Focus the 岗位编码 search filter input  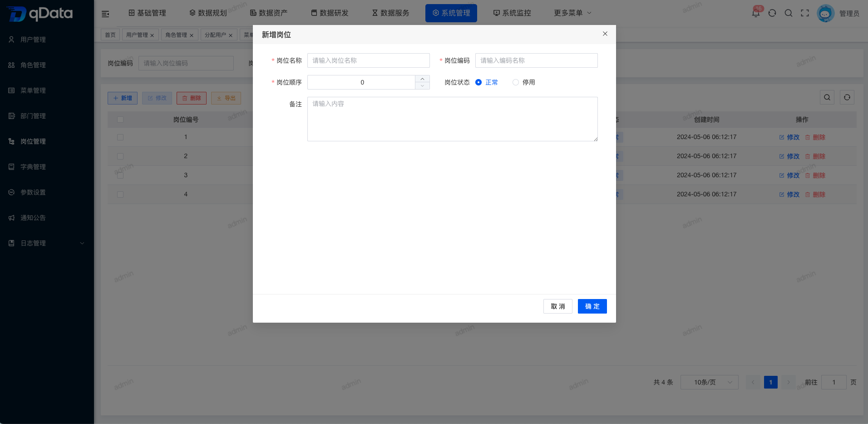click(186, 63)
